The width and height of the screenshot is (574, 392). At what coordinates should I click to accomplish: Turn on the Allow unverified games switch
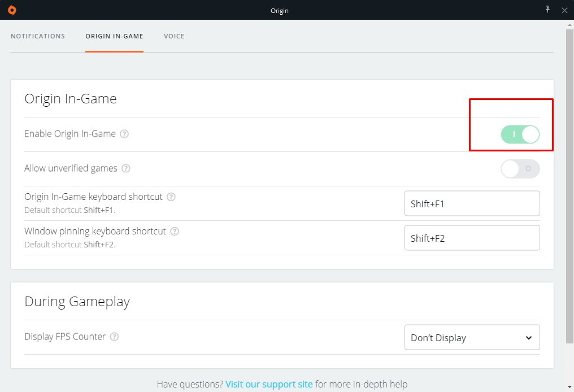520,169
